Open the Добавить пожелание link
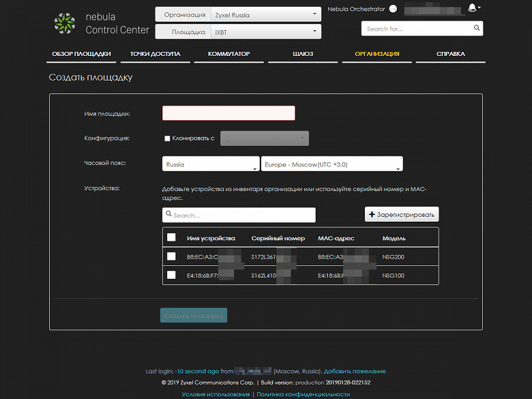This screenshot has height=399, width=532. [x=355, y=371]
